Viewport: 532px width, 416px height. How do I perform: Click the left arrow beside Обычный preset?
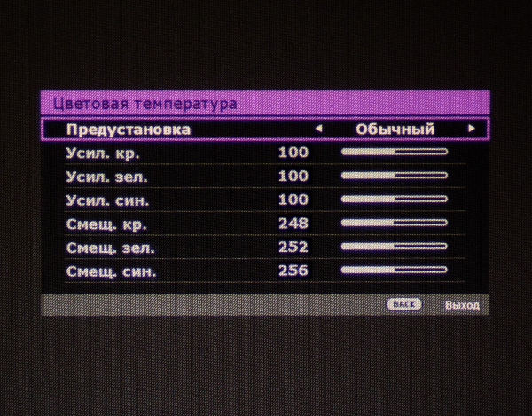coord(319,129)
